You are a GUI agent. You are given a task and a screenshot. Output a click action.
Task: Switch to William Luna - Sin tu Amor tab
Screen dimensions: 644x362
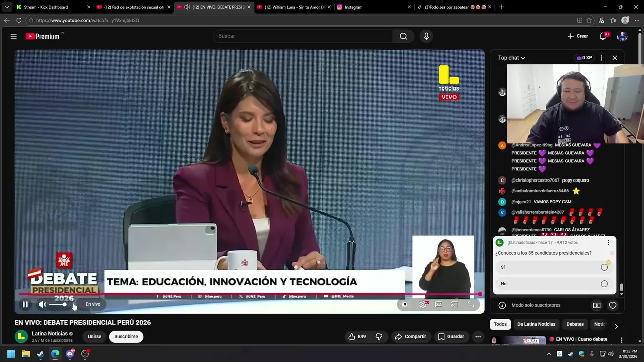pyautogui.click(x=293, y=7)
